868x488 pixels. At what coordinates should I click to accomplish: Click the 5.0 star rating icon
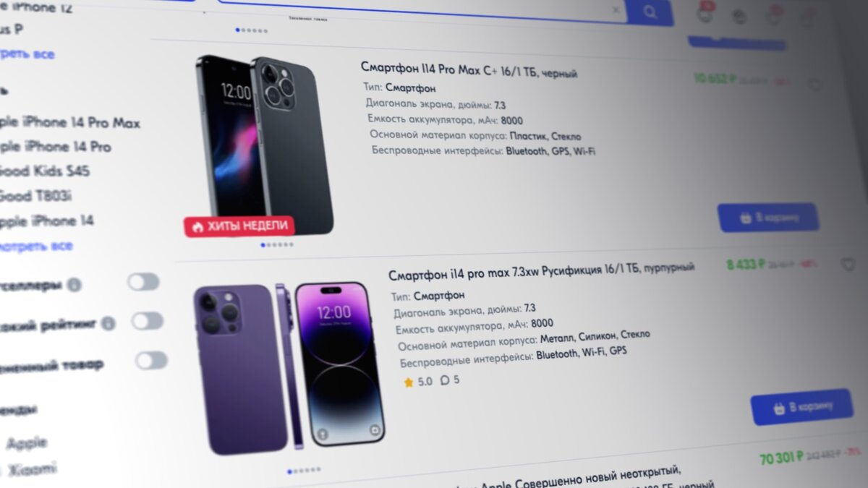click(x=409, y=382)
